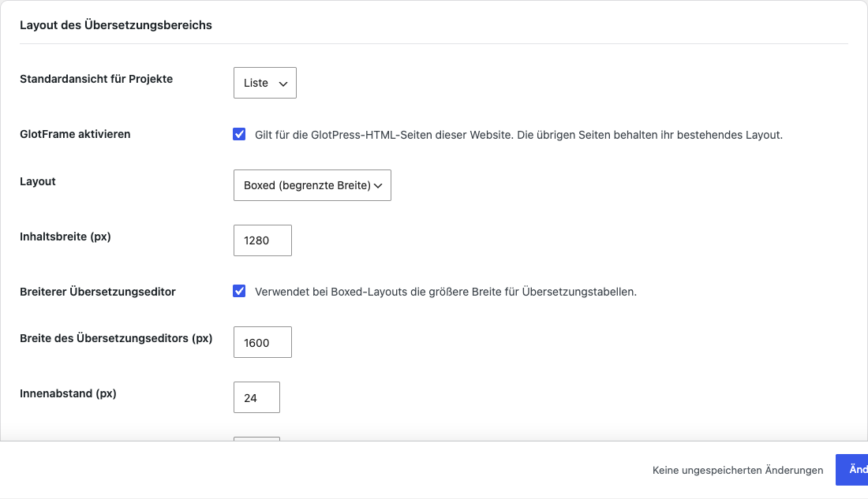Toggle the GlotFrame aktivieren checkbox
Screen dimensions: 868x499
point(239,135)
